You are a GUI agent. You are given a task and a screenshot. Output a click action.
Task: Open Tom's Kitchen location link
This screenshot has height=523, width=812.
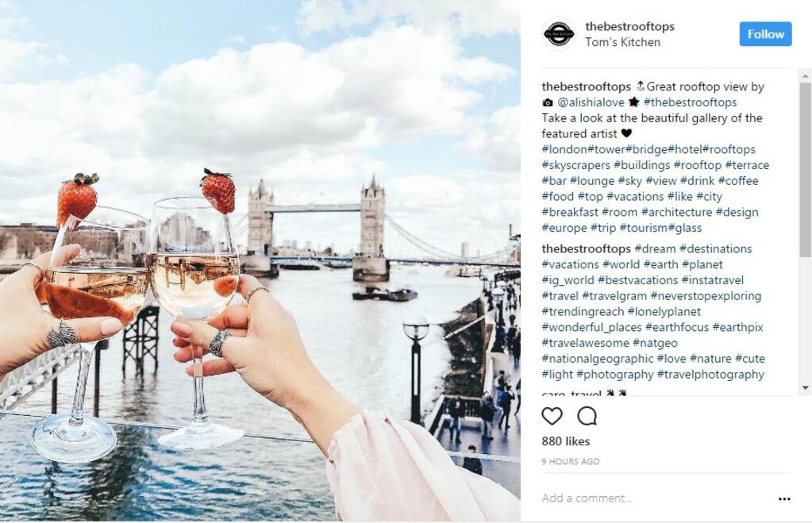pyautogui.click(x=622, y=43)
